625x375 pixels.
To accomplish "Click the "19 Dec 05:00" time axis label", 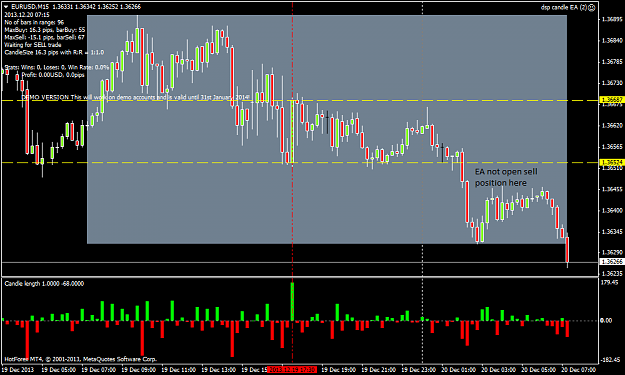I will [x=58, y=370].
